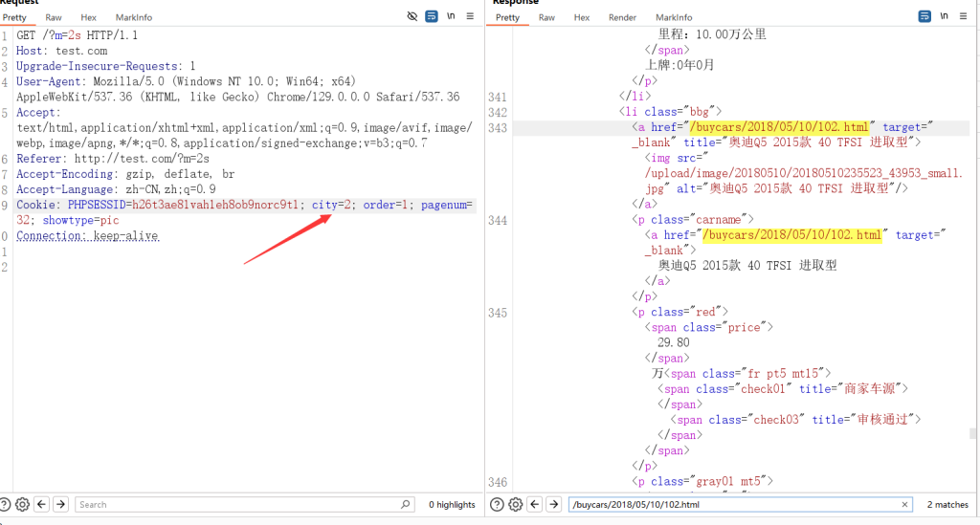Go to previous match in Request search
This screenshot has width=980, height=525.
[x=42, y=504]
